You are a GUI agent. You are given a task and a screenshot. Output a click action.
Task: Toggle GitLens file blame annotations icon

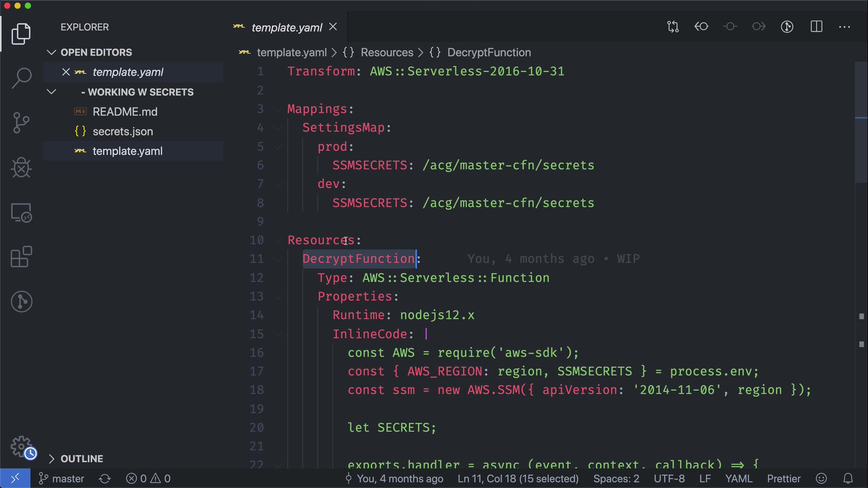[x=787, y=27]
